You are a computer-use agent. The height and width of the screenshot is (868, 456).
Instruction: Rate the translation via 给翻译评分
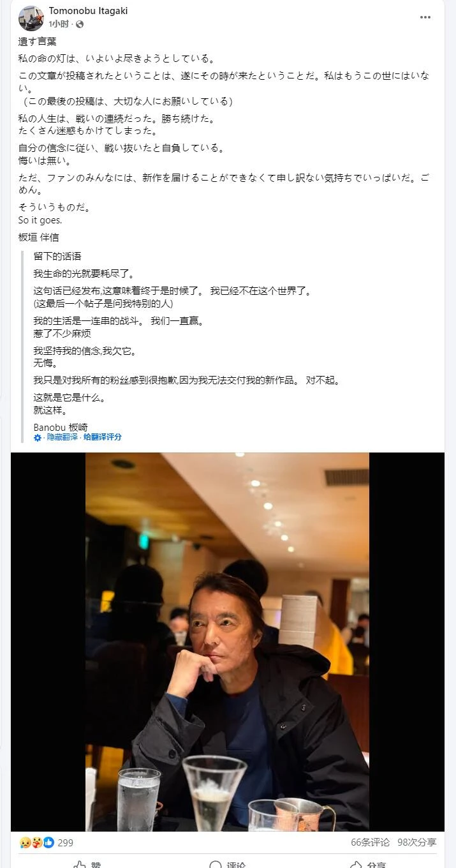(x=102, y=437)
